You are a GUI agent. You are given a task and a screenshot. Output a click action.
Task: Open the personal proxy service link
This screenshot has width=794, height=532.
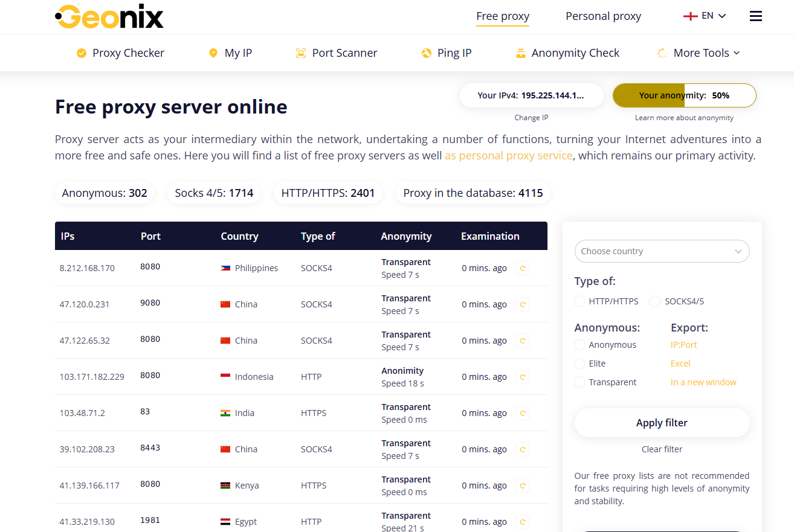(508, 156)
